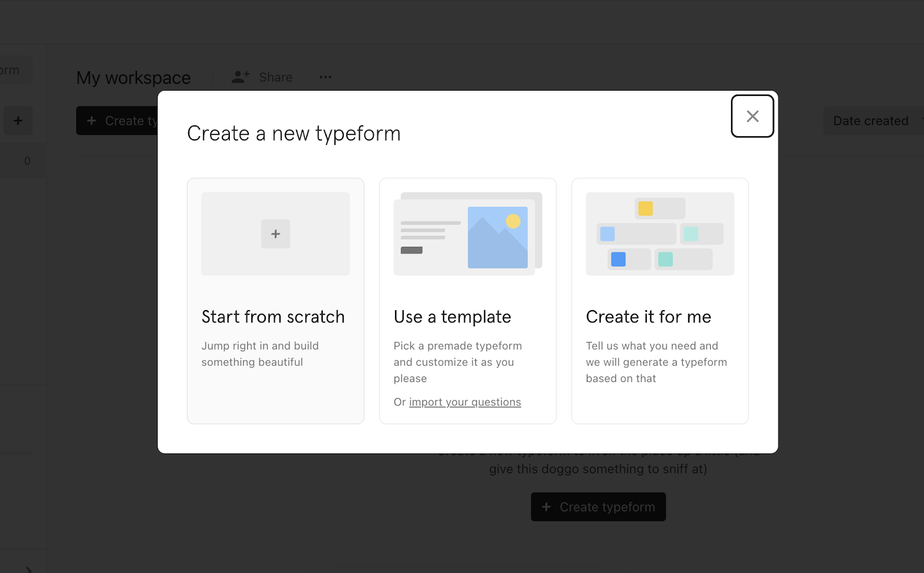This screenshot has height=573, width=924.
Task: Close the Create a new typeform dialog
Action: (752, 116)
